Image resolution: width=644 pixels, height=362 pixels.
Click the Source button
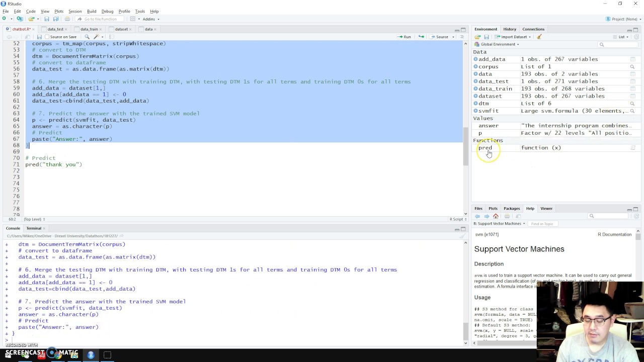pos(439,37)
